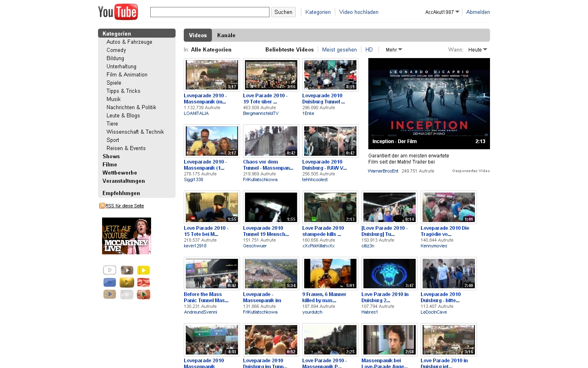Open Shows in sidebar
The image size is (588, 368).
click(111, 156)
